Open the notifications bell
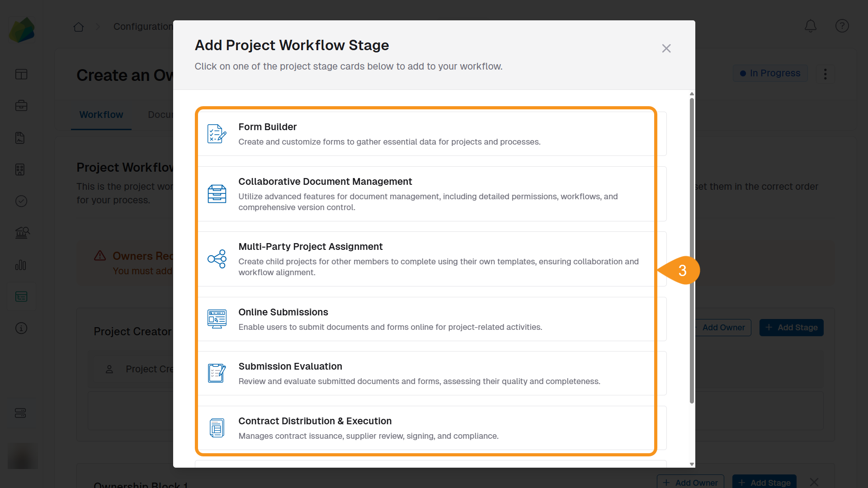Viewport: 868px width, 488px height. tap(811, 26)
